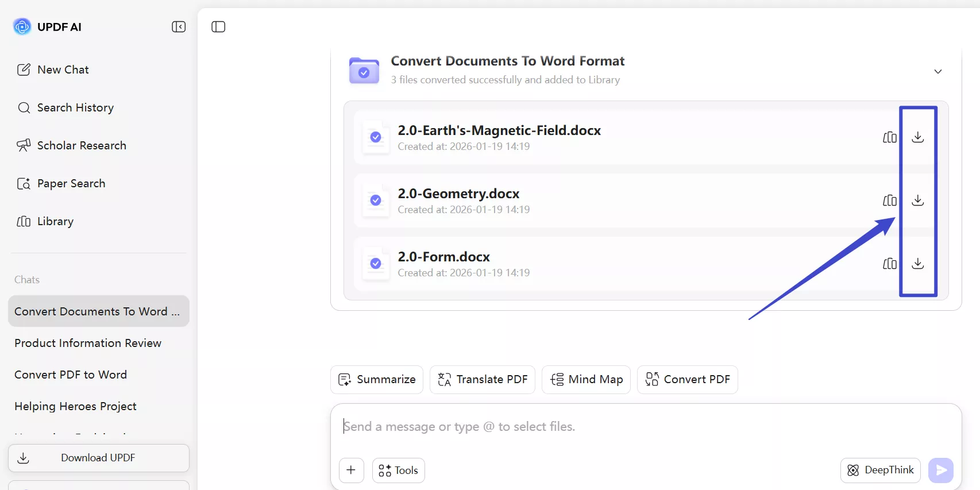Open Search History
980x490 pixels.
(x=65, y=107)
